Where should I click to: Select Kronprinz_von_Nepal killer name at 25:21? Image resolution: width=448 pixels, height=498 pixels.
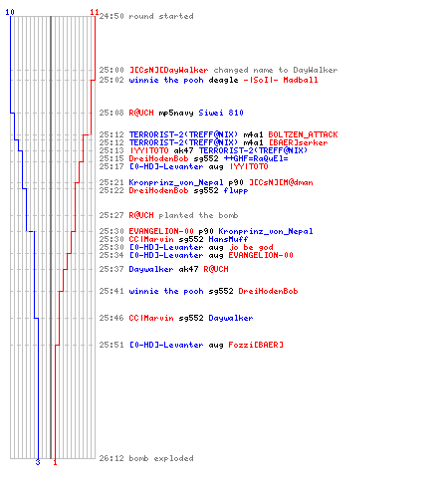(176, 182)
